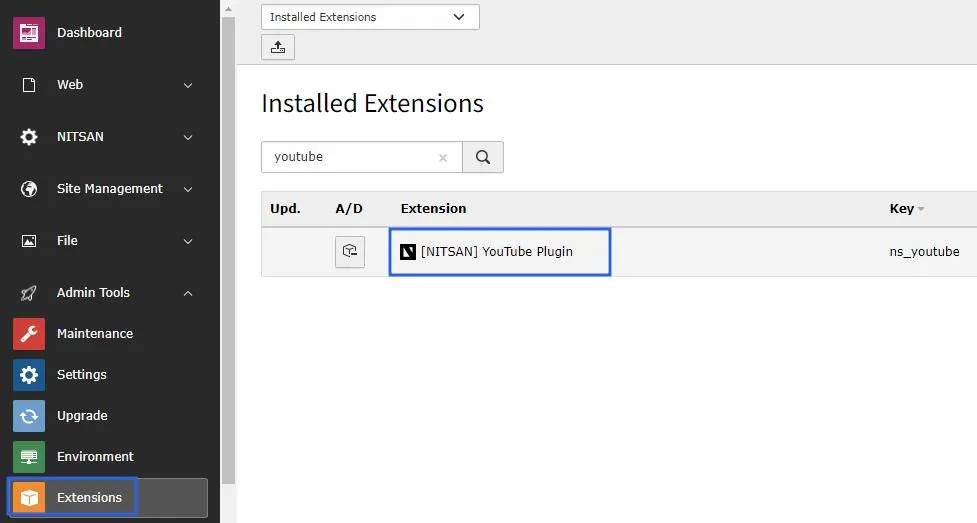
Task: Open the Dashboard module icon
Action: (29, 32)
